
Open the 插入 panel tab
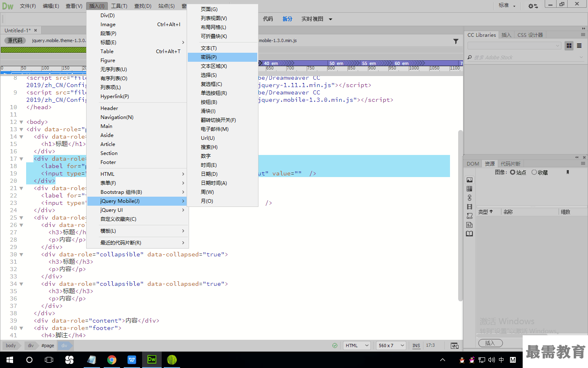506,35
